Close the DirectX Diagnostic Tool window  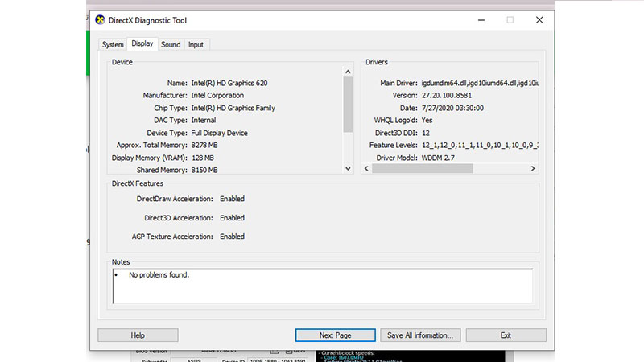point(539,20)
